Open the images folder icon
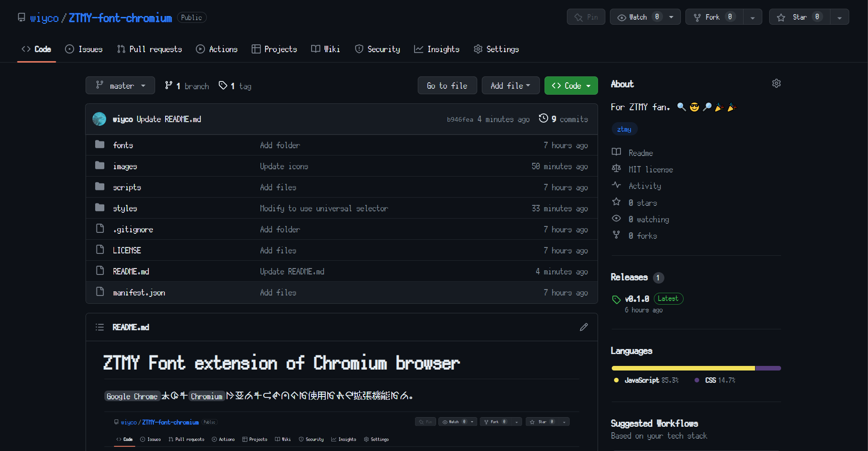868x451 pixels. pyautogui.click(x=100, y=166)
